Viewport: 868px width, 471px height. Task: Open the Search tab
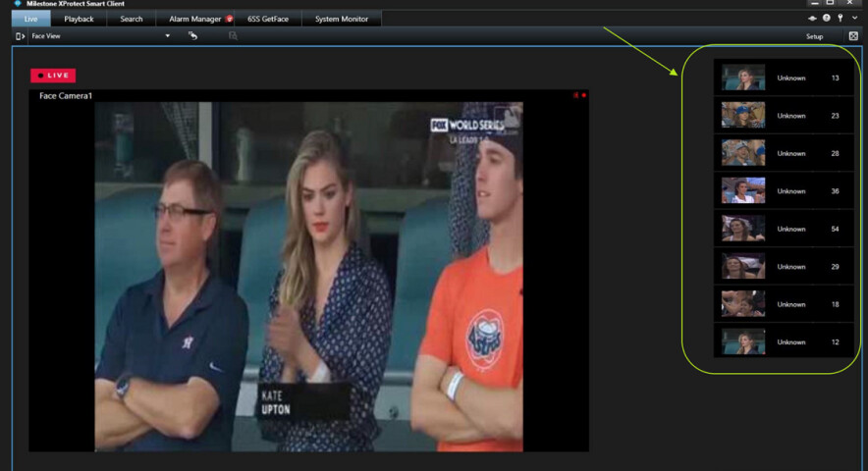coord(132,19)
